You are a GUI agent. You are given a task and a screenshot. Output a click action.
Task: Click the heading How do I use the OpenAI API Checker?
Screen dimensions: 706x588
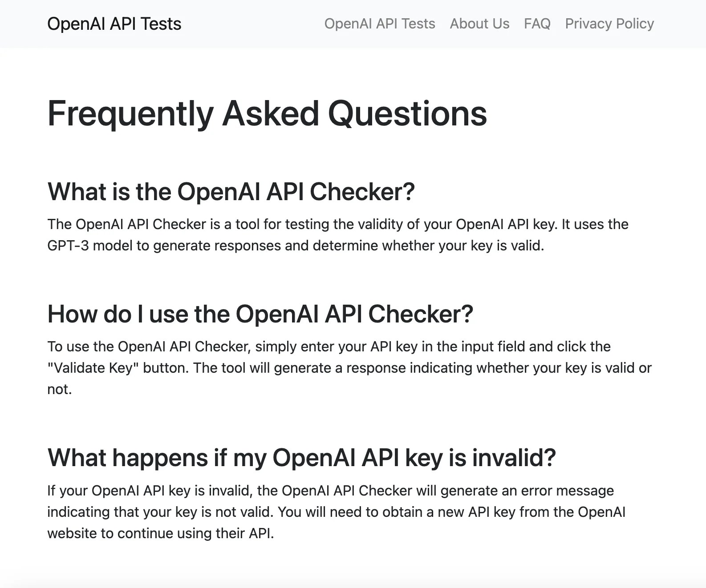[260, 314]
